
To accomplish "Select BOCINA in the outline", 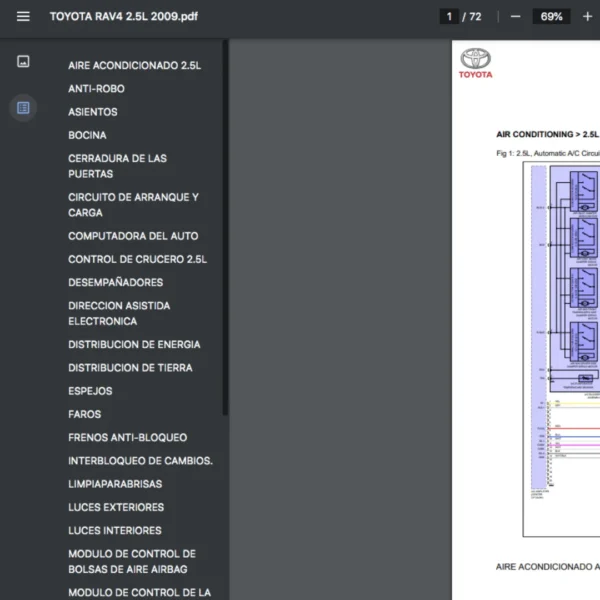I will (87, 135).
